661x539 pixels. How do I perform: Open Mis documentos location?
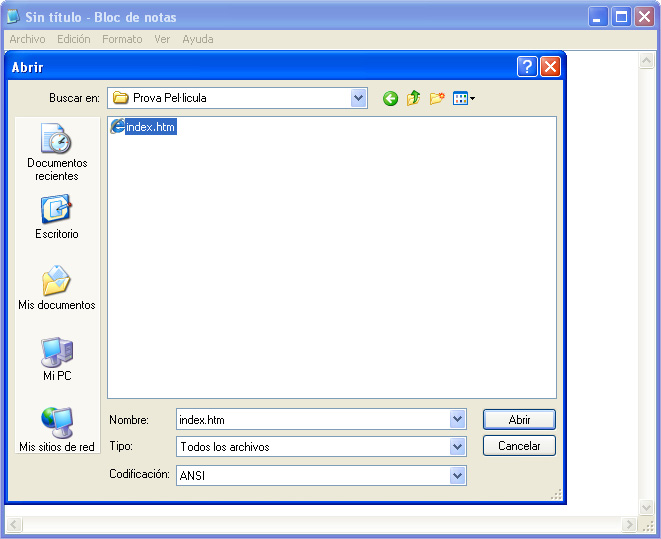56,288
